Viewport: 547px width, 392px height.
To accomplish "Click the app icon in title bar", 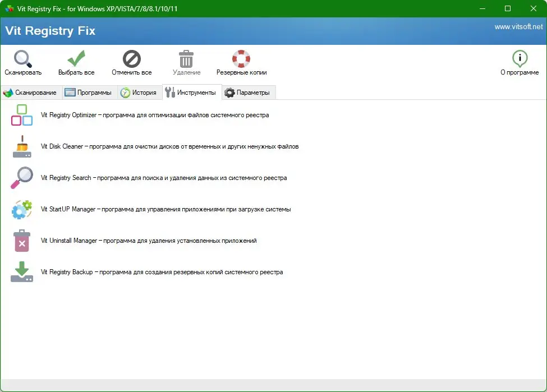I will click(9, 8).
